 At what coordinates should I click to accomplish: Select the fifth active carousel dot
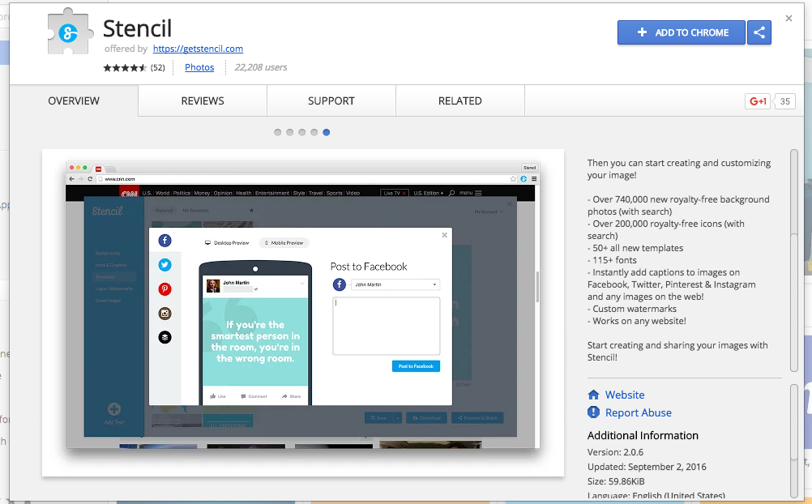click(327, 132)
